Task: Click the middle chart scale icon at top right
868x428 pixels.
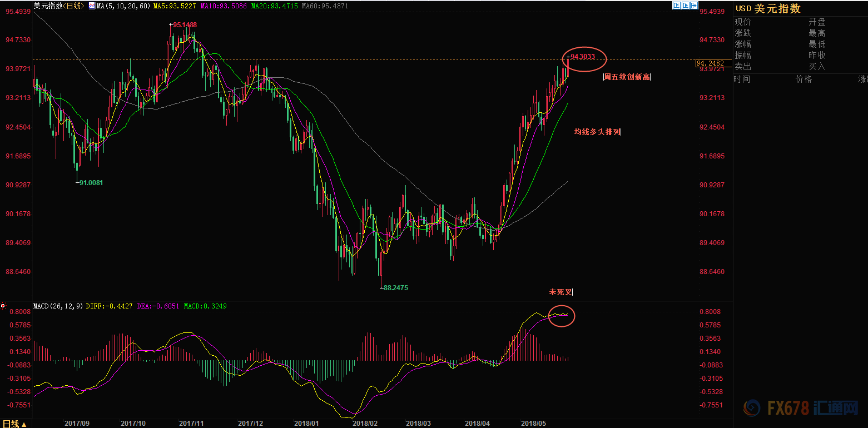Action: pyautogui.click(x=685, y=5)
